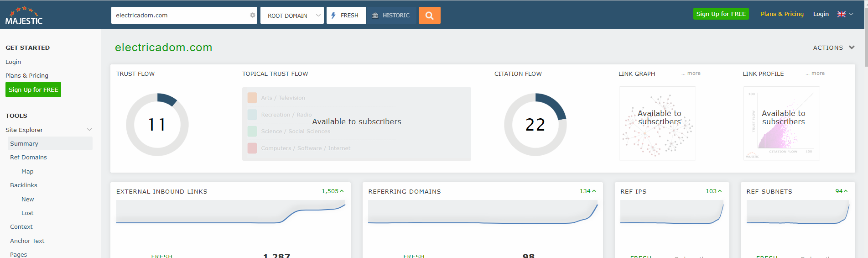Viewport: 868px width, 258px height.
Task: Collapse the Site Explorer section
Action: [x=89, y=130]
